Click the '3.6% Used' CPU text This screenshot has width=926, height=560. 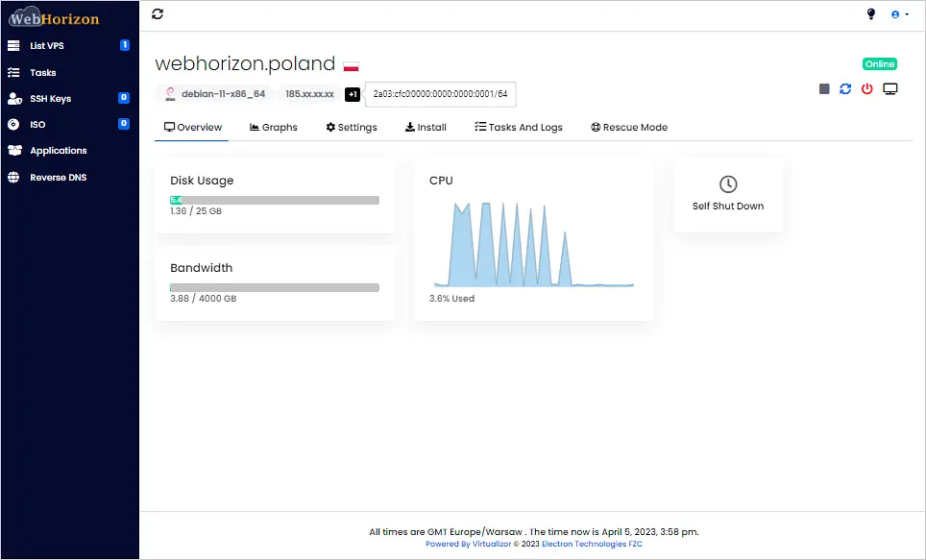point(451,299)
